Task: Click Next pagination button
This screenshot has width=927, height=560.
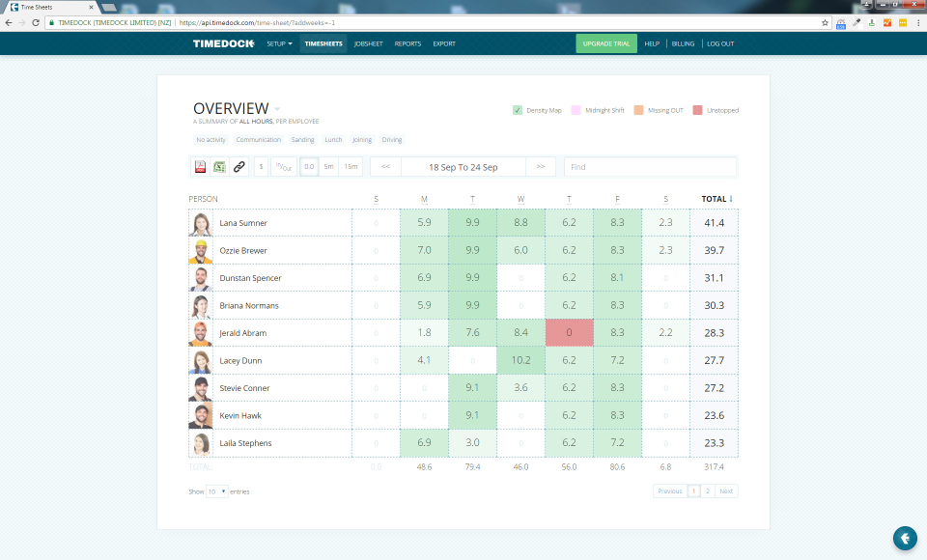Action: pyautogui.click(x=726, y=490)
